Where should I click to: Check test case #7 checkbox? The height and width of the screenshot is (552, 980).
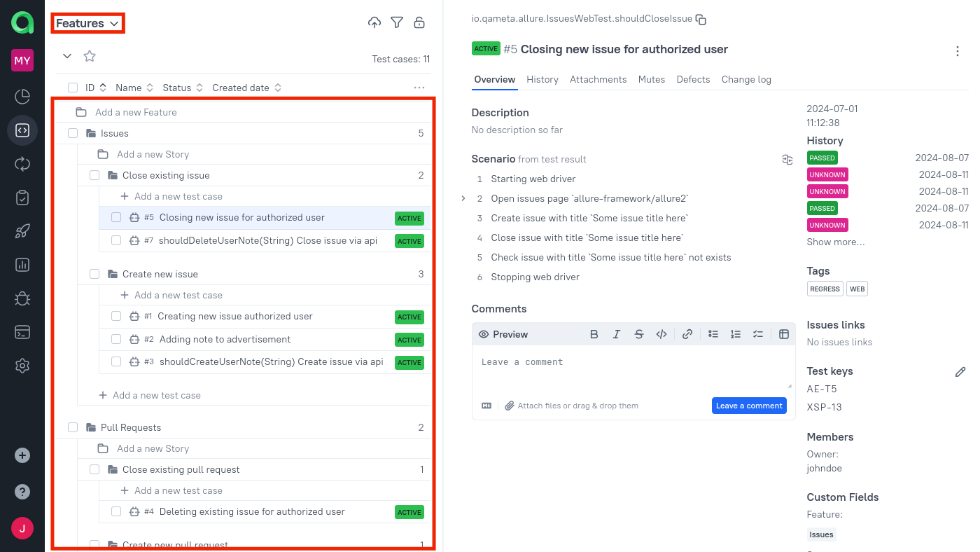pyautogui.click(x=116, y=240)
